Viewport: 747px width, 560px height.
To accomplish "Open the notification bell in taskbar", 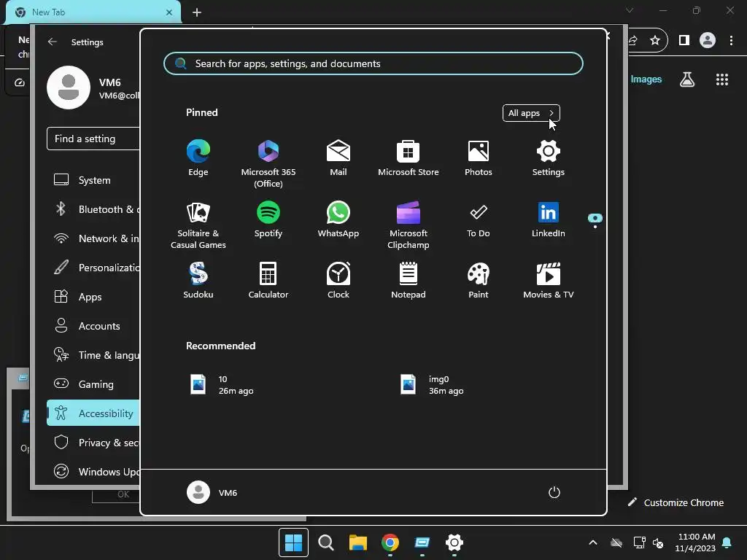I will [727, 542].
